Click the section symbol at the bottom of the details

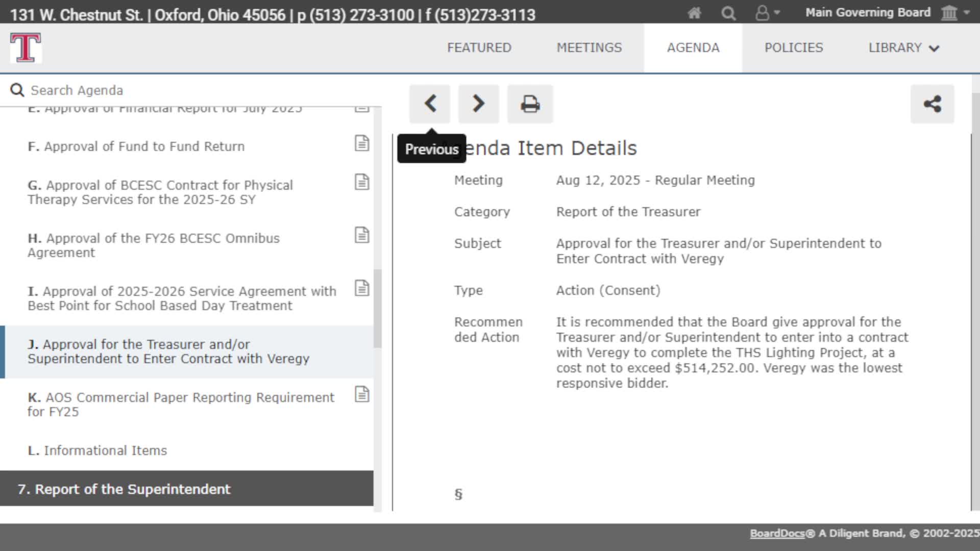pyautogui.click(x=458, y=494)
